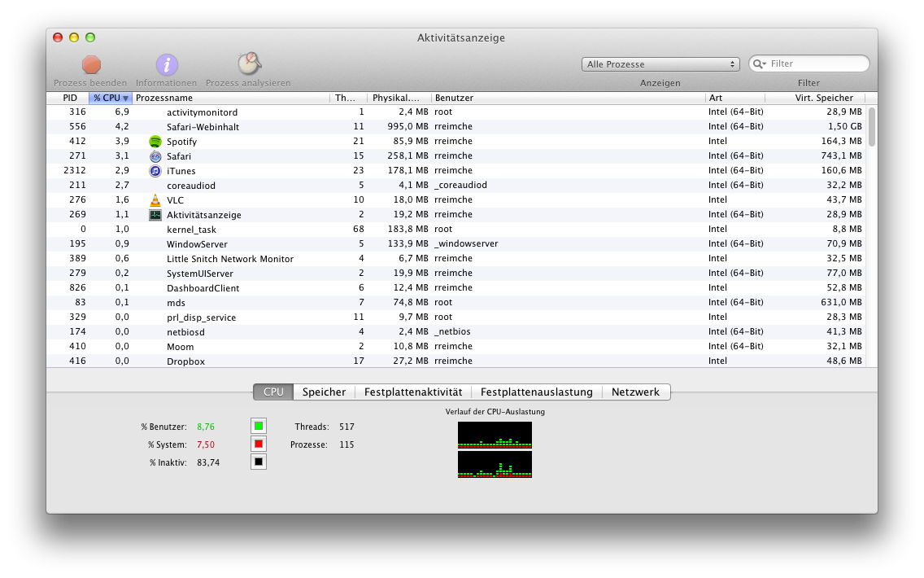
Task: Select the DashboardClient process row
Action: coord(456,288)
